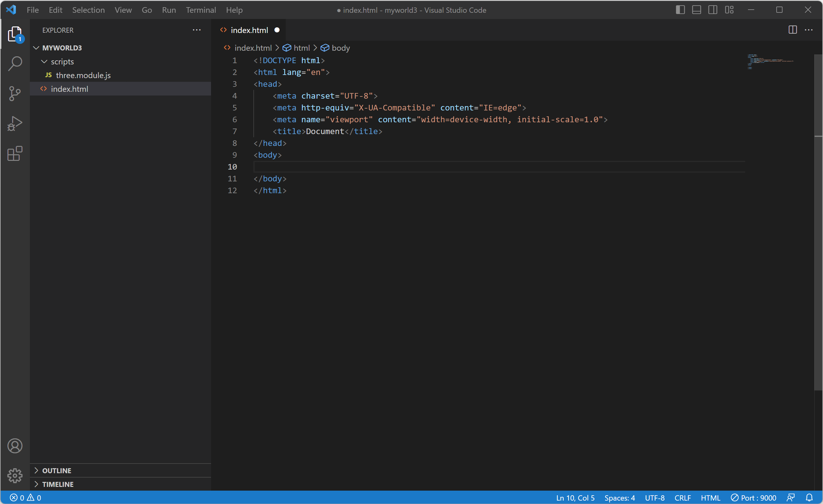Open Run and Debug view
This screenshot has width=823, height=504.
pyautogui.click(x=15, y=124)
